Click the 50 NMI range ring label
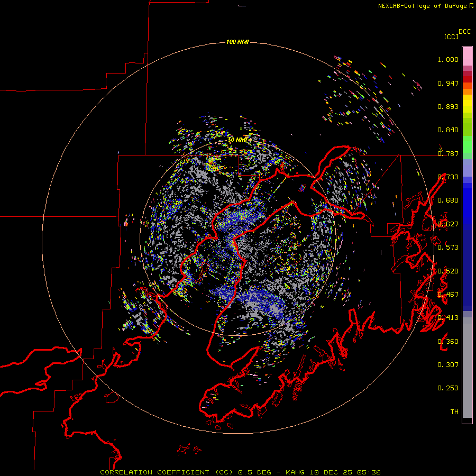Screen dimensions: 476x476 [x=237, y=140]
